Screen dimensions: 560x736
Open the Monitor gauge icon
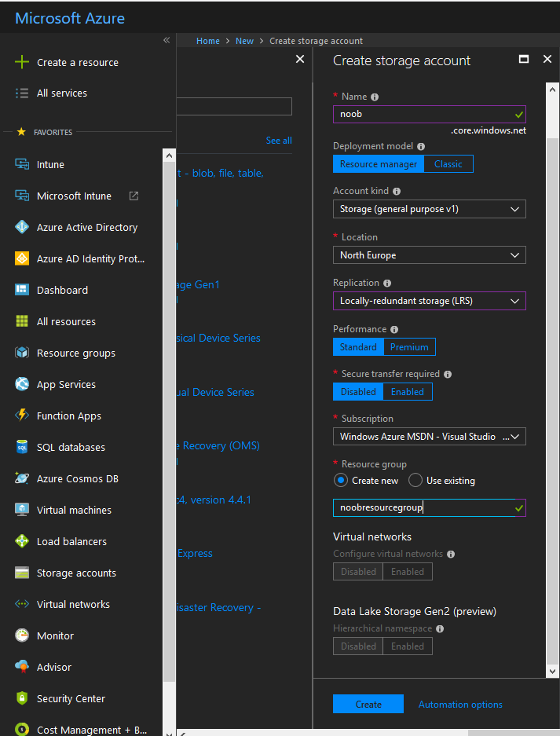(21, 635)
